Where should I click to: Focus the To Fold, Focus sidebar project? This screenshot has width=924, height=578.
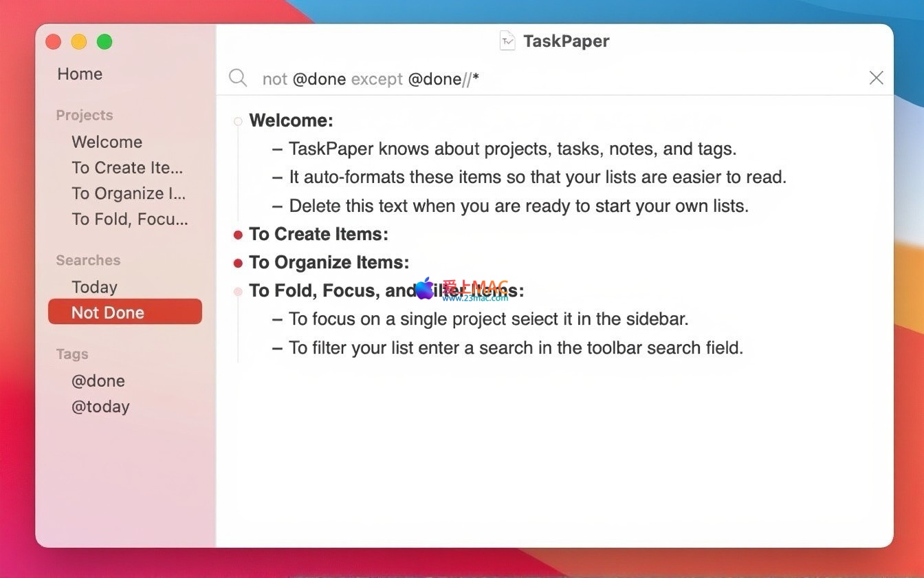[129, 220]
